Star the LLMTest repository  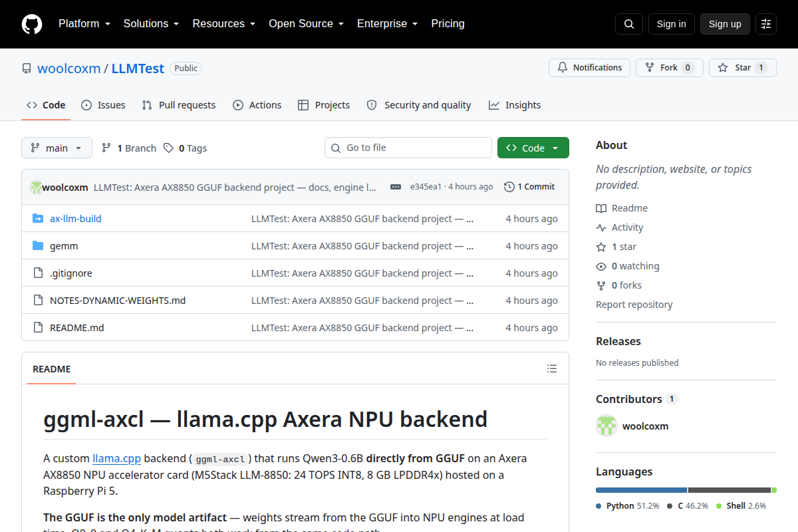743,68
